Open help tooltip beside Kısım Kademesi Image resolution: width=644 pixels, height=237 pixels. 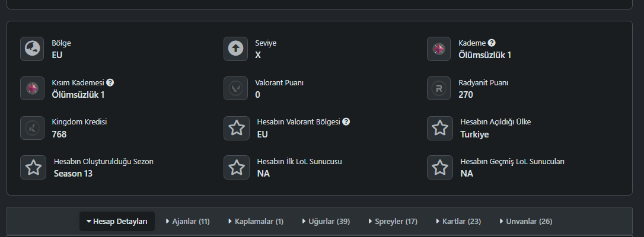pos(110,82)
